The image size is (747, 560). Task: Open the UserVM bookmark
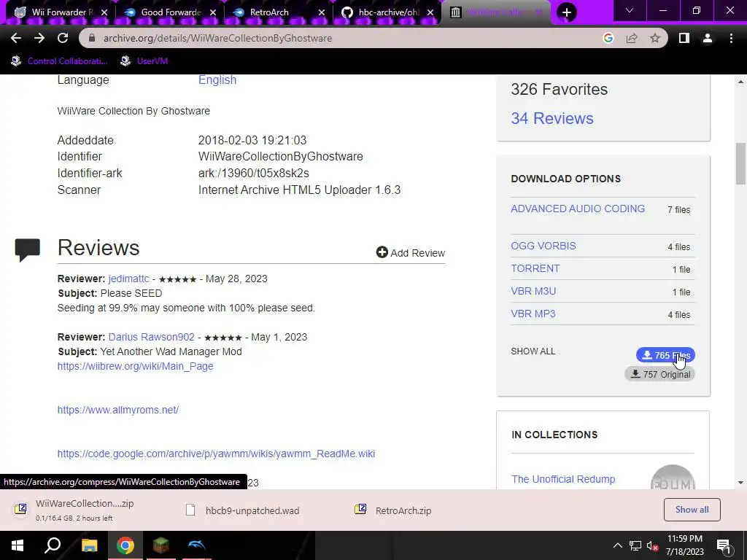144,61
